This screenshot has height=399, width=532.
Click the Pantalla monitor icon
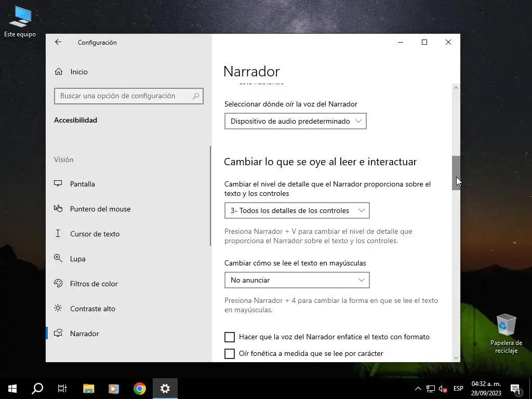[x=58, y=183]
